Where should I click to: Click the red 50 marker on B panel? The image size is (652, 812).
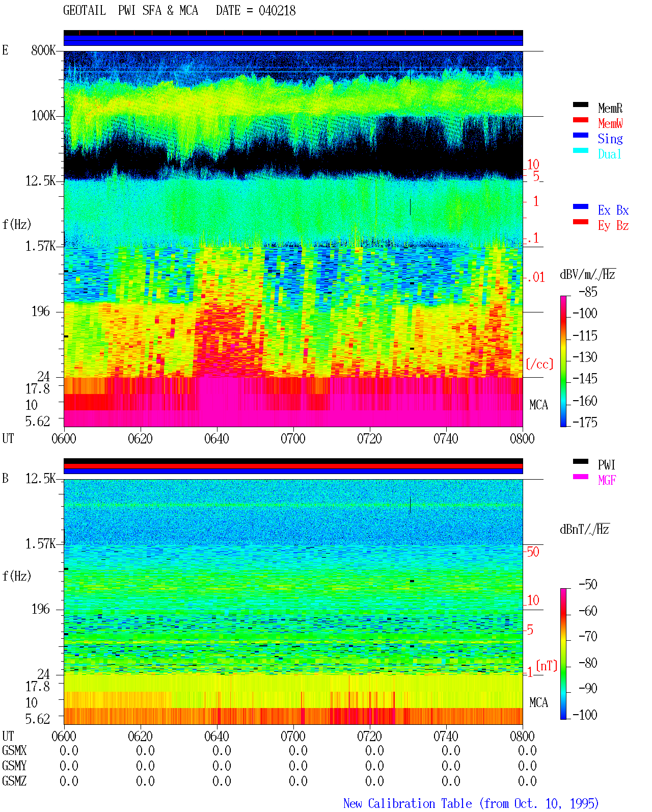point(533,552)
